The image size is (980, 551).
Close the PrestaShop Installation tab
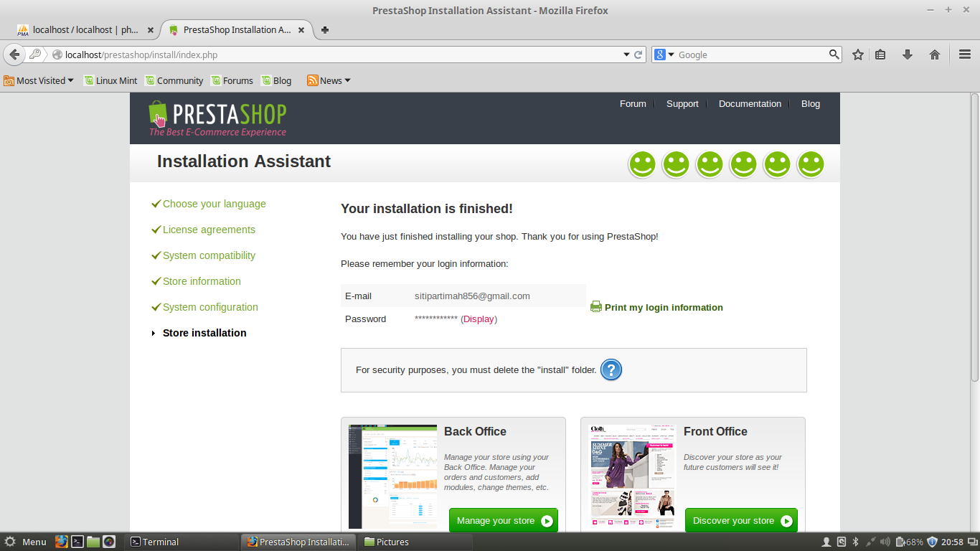(301, 30)
